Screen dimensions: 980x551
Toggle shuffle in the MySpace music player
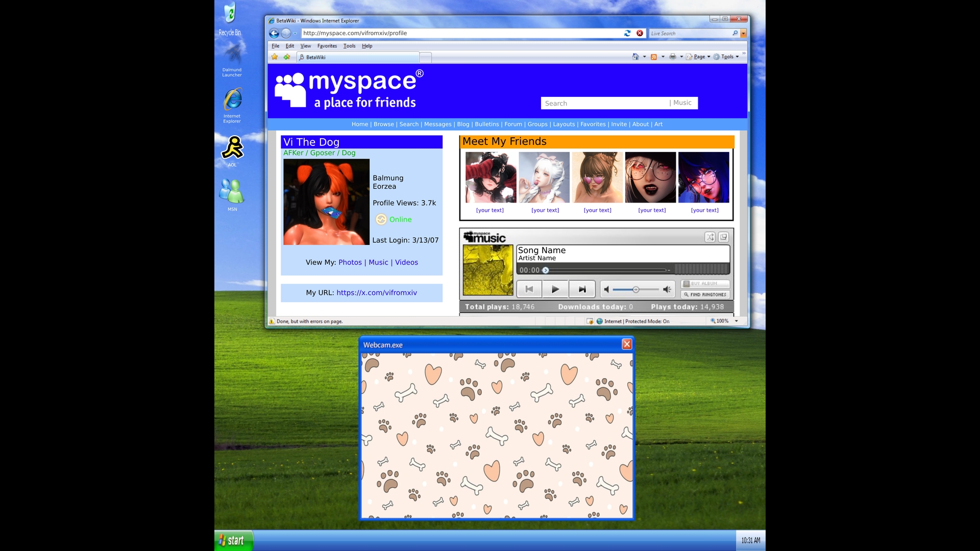(x=710, y=237)
